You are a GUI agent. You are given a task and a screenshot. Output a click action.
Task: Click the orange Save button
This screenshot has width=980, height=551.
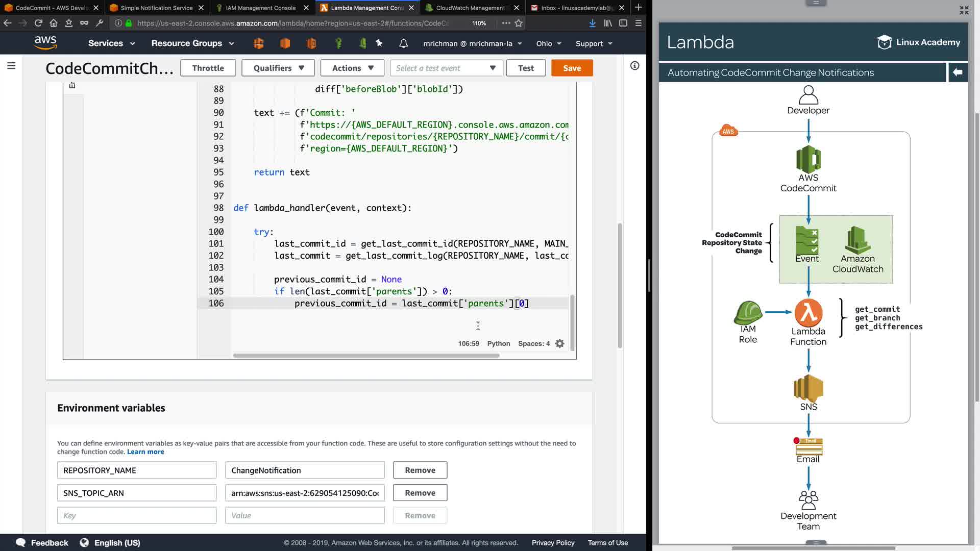(572, 68)
